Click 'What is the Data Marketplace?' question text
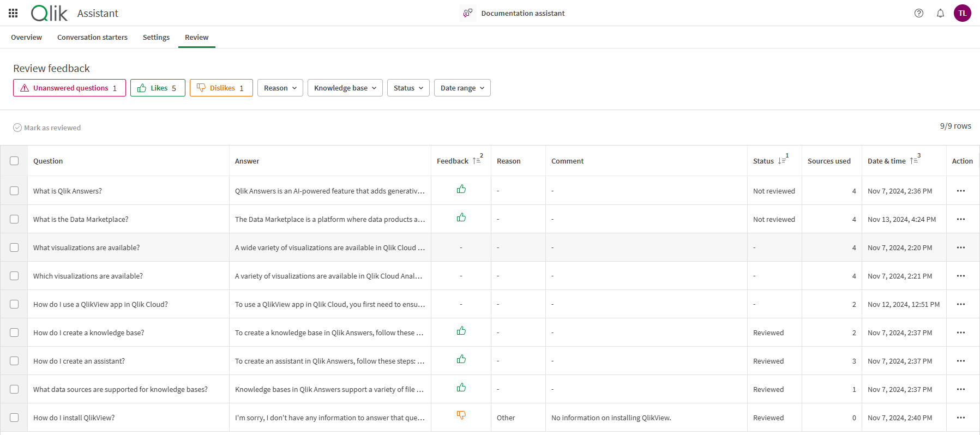Viewport: 980px width, 435px height. click(x=81, y=219)
